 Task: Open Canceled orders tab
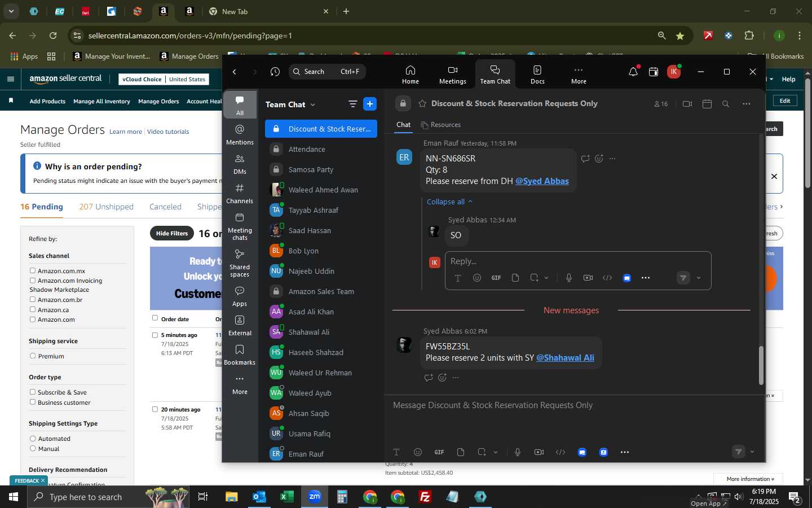pyautogui.click(x=165, y=207)
